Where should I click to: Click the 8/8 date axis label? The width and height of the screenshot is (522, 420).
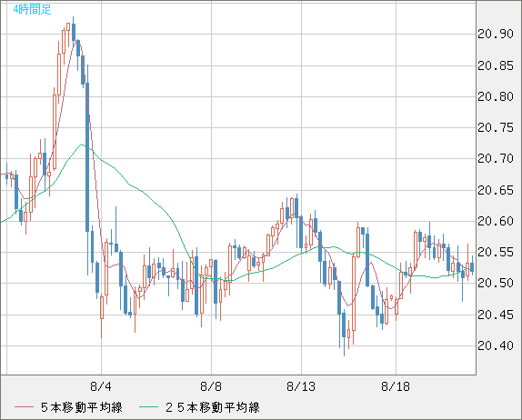pyautogui.click(x=211, y=386)
